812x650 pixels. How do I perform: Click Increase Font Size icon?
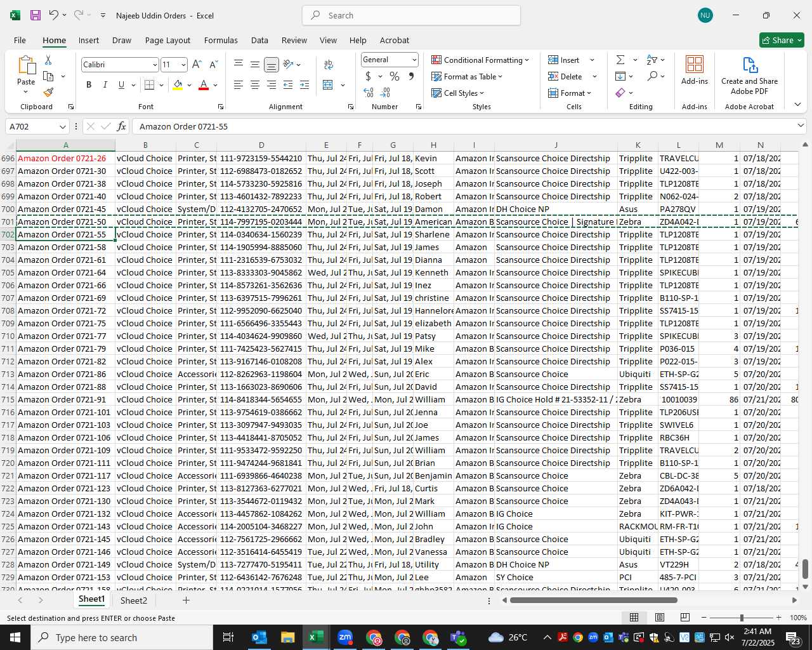197,65
